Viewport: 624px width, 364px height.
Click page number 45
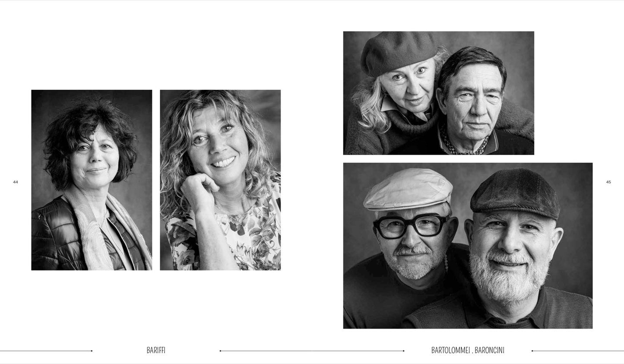point(608,182)
